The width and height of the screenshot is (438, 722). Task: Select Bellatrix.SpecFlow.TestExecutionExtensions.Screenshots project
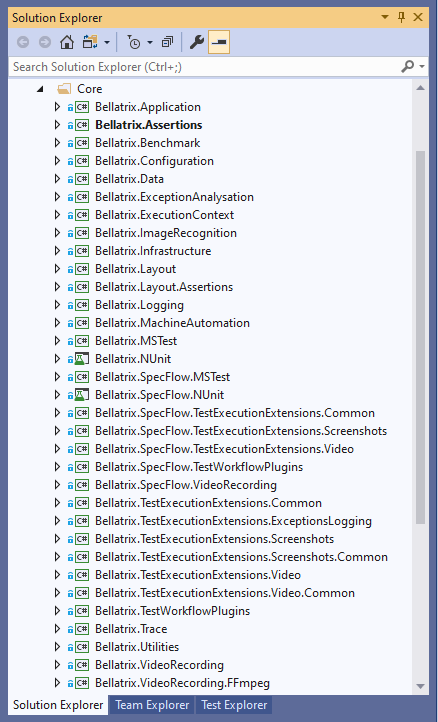[x=241, y=431]
